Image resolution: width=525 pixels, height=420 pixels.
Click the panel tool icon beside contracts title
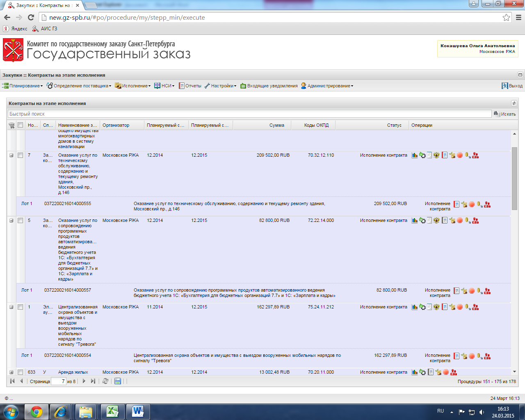(514, 103)
